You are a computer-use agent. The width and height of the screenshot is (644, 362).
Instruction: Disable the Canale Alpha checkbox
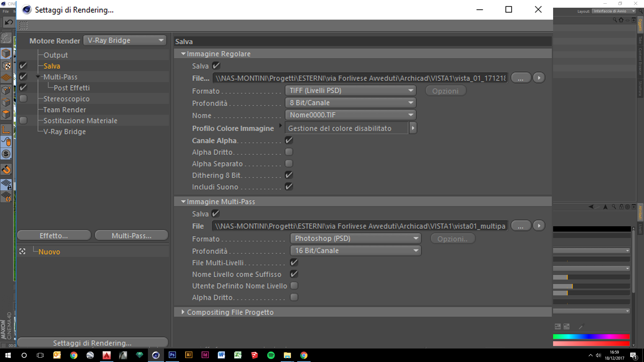[x=289, y=140]
